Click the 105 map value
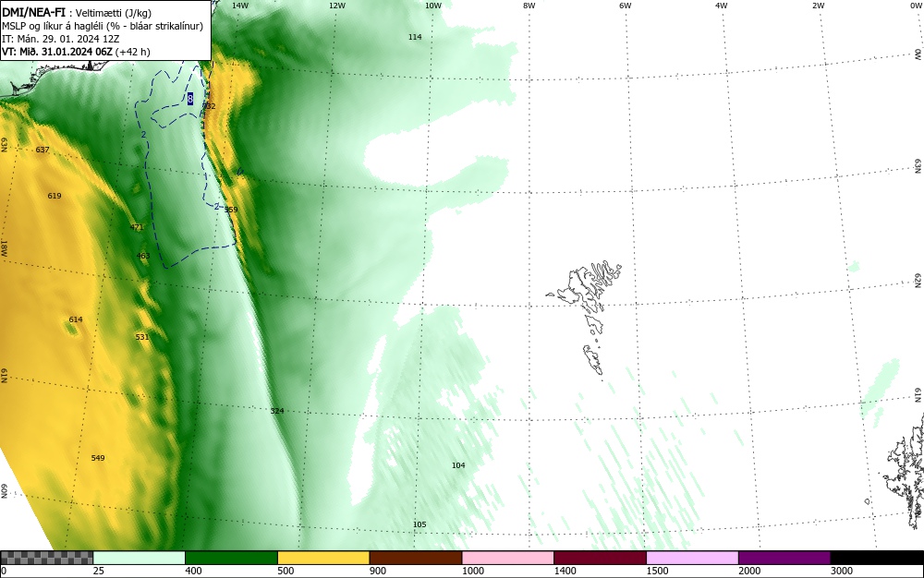Viewport: 924px width, 578px height. 419,524
